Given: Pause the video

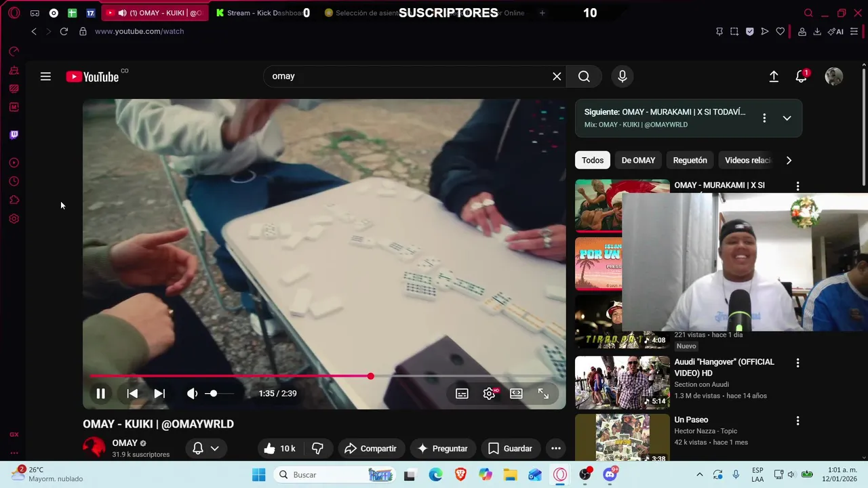Looking at the screenshot, I should (x=100, y=394).
